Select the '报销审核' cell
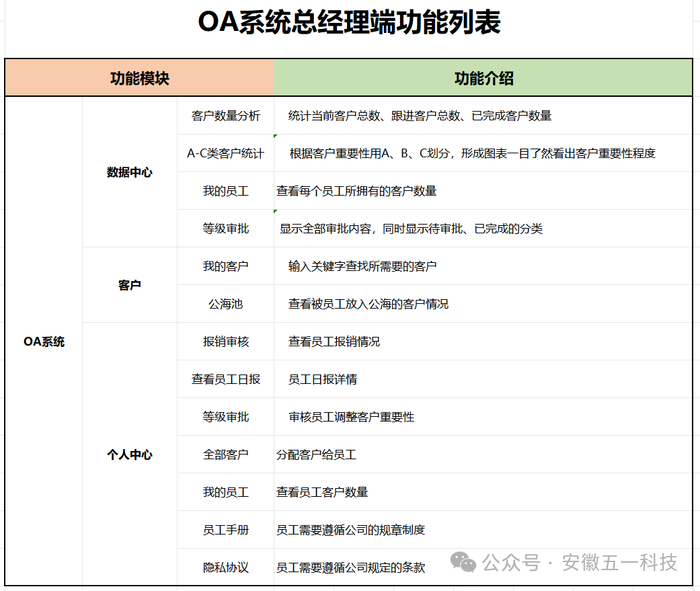 pyautogui.click(x=226, y=342)
